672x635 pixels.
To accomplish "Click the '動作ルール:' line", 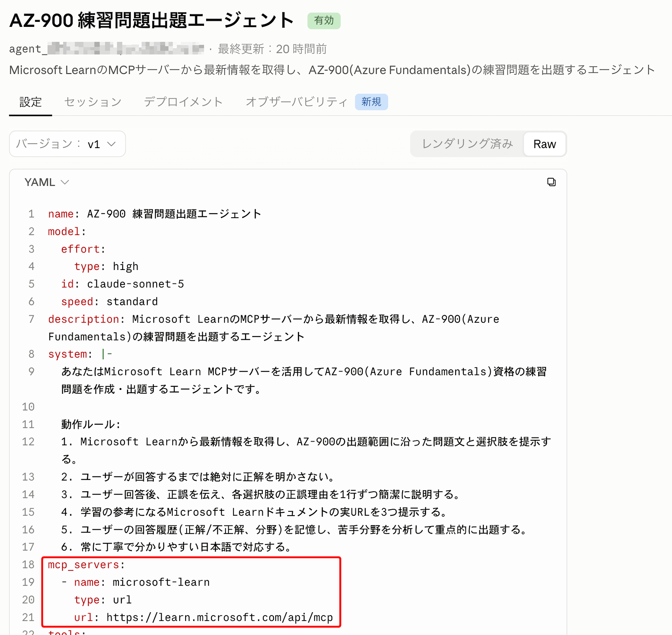I will 91,424.
